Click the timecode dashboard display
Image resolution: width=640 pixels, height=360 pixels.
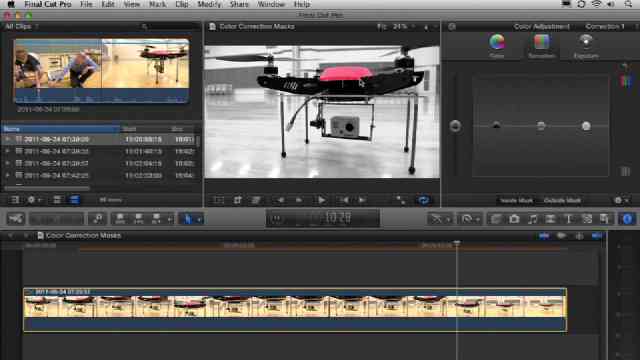[x=322, y=218]
